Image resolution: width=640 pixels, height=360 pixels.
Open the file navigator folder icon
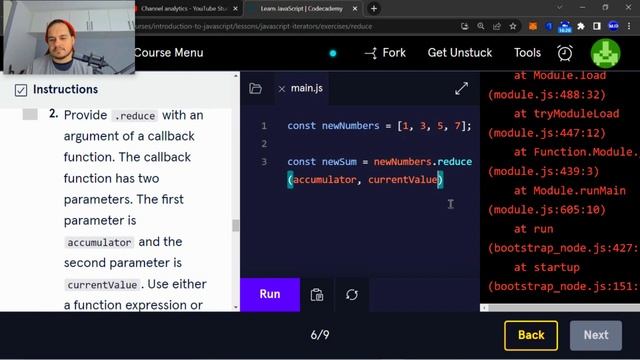pos(255,88)
